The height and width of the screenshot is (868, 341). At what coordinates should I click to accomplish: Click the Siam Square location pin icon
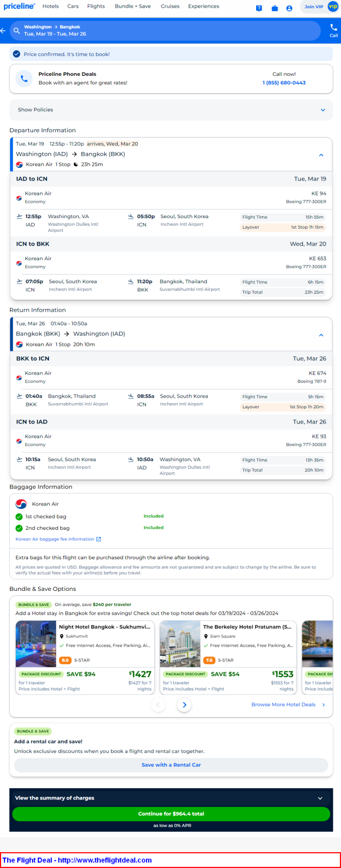click(206, 636)
